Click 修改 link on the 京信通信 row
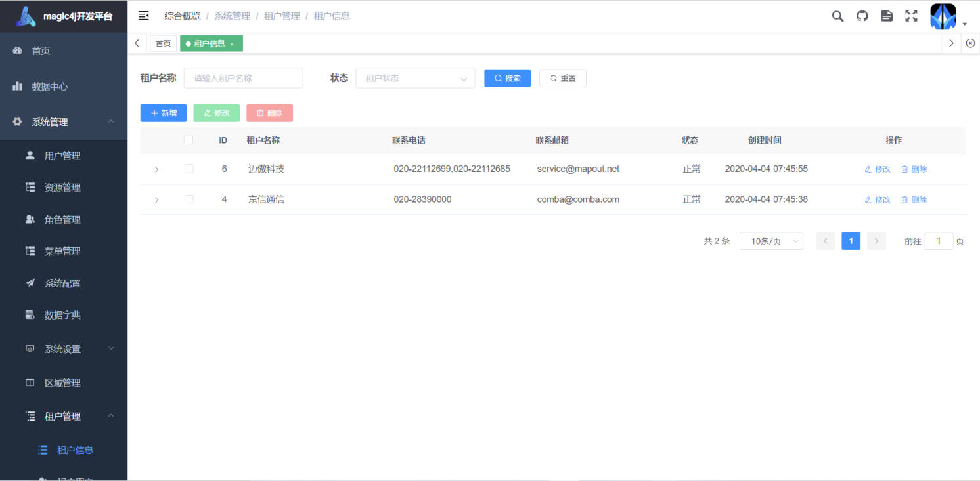The width and height of the screenshot is (980, 481). click(x=878, y=199)
